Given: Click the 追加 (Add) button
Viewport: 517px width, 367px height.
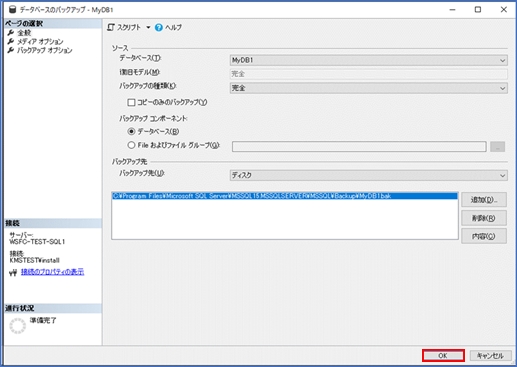Looking at the screenshot, I should point(484,200).
